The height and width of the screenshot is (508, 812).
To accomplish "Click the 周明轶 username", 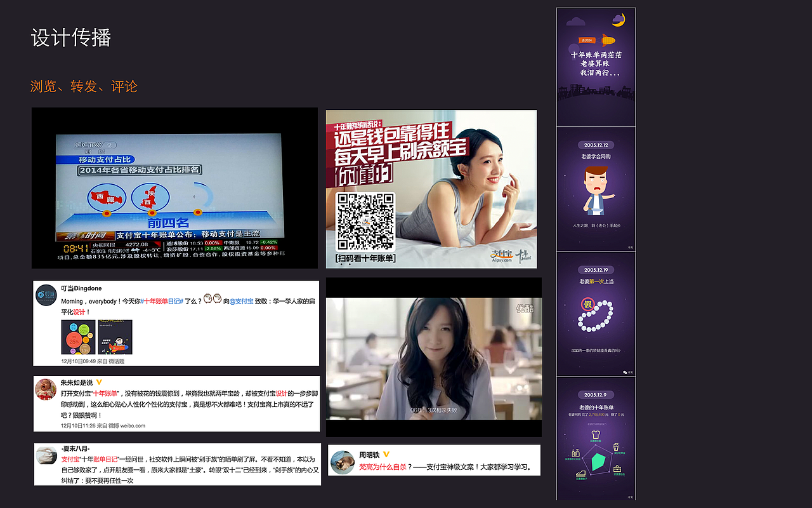I will (x=369, y=455).
